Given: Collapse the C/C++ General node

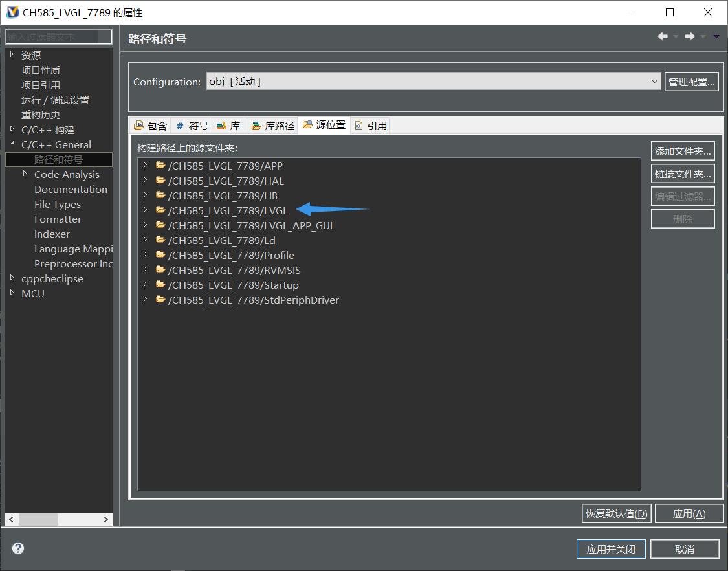Looking at the screenshot, I should [x=12, y=144].
